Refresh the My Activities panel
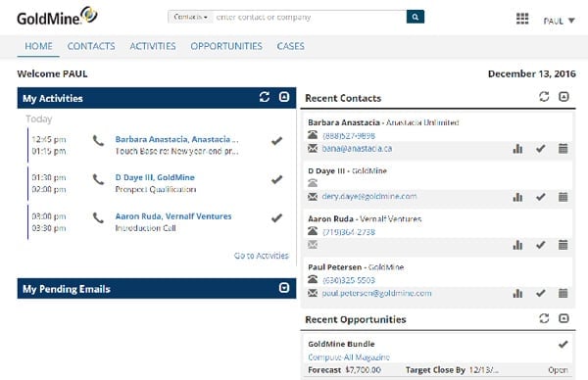The width and height of the screenshot is (588, 380). [265, 97]
